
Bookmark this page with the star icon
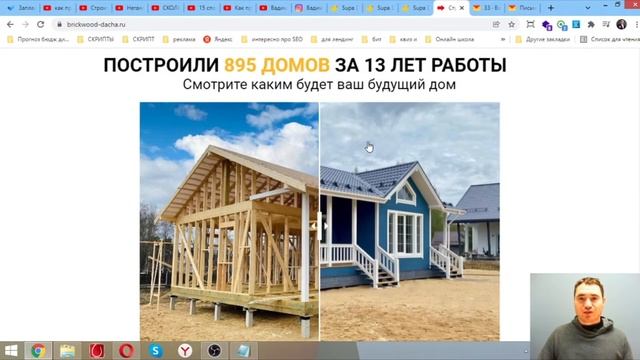pos(511,24)
